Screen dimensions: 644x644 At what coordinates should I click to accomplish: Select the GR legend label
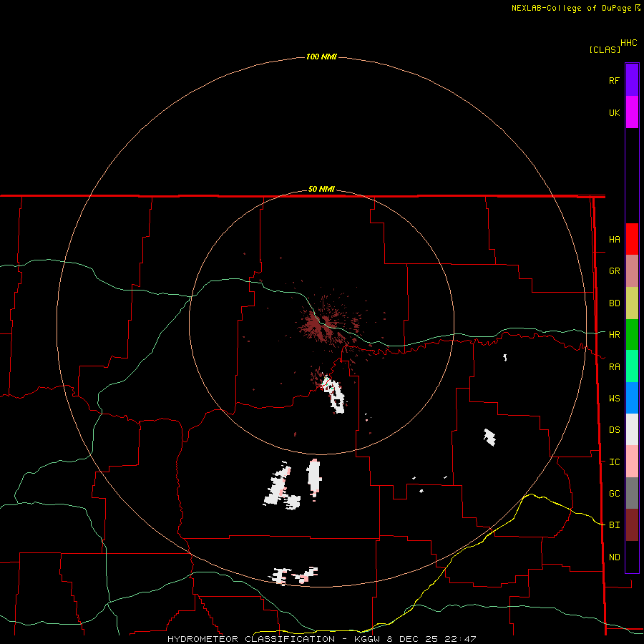614,271
